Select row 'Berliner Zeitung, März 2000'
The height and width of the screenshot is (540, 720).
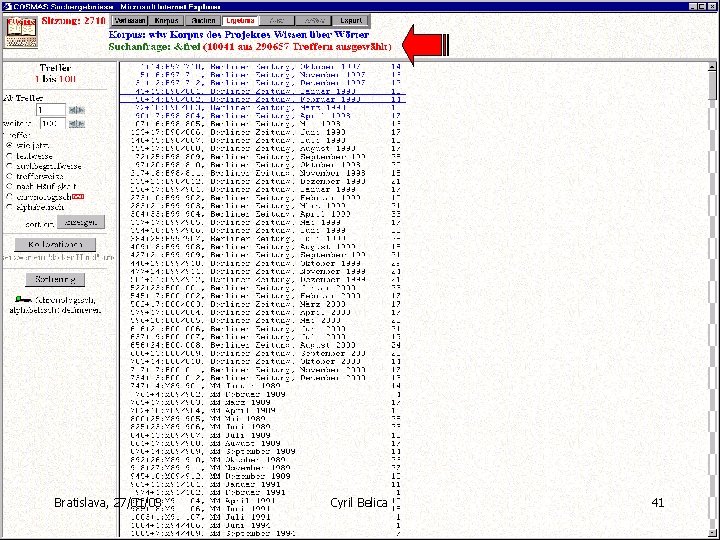tap(265, 304)
